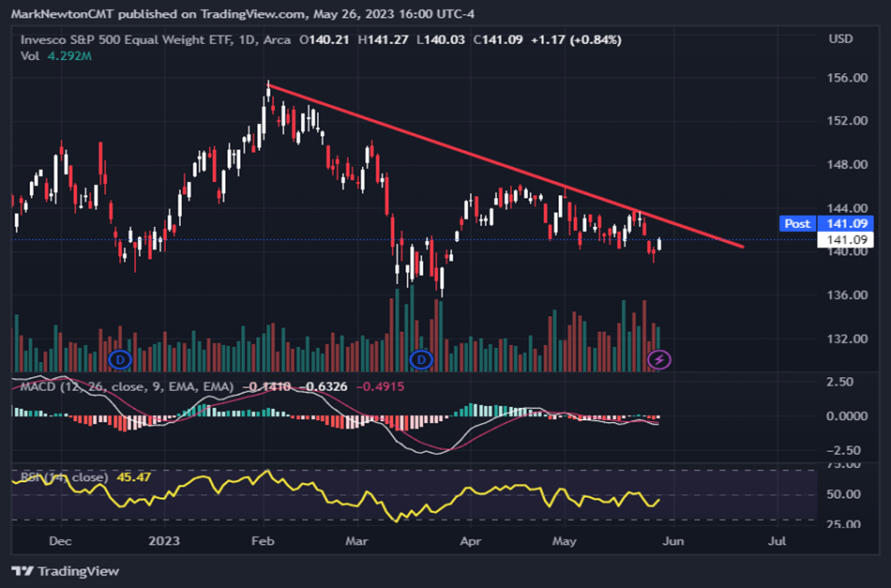Click the MarkNewtonCMT published caption
This screenshot has width=891, height=588.
pyautogui.click(x=243, y=14)
